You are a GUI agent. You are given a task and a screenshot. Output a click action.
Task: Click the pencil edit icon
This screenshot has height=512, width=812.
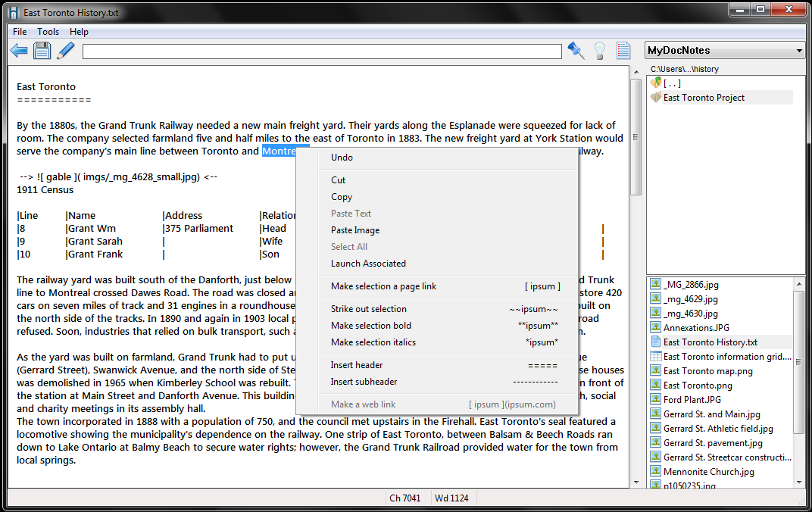point(66,51)
